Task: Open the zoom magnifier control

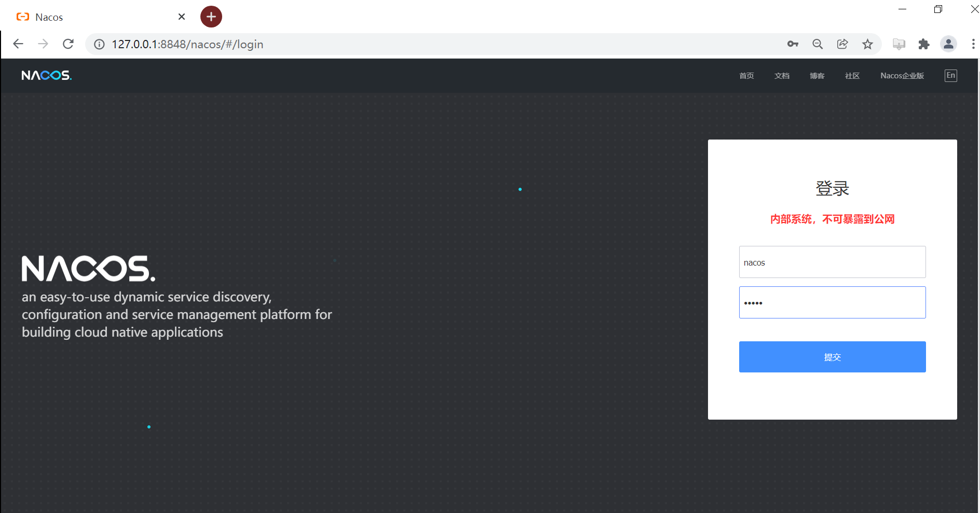Action: (818, 44)
